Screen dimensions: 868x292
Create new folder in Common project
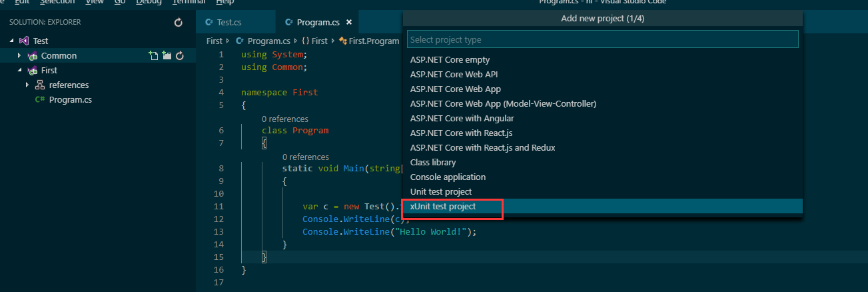tap(167, 56)
